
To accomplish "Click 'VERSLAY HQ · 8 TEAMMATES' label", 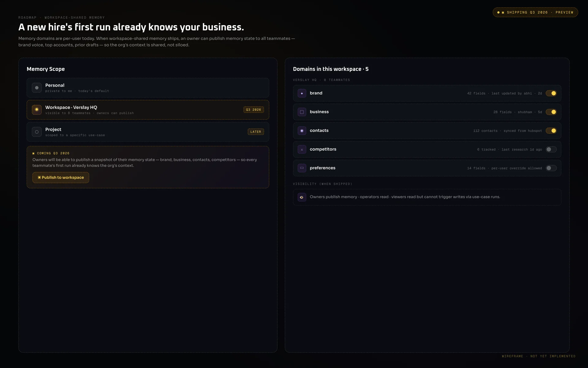I will [322, 80].
